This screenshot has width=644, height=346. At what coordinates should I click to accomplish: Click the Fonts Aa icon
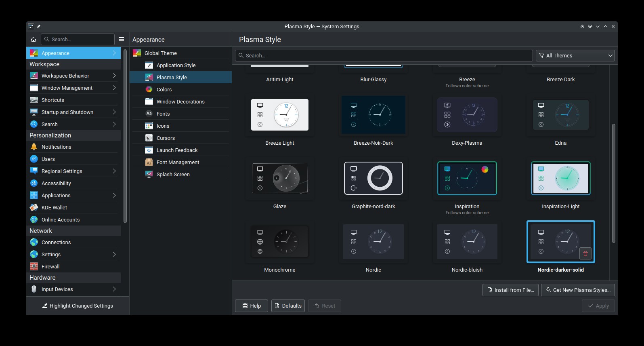click(x=149, y=114)
